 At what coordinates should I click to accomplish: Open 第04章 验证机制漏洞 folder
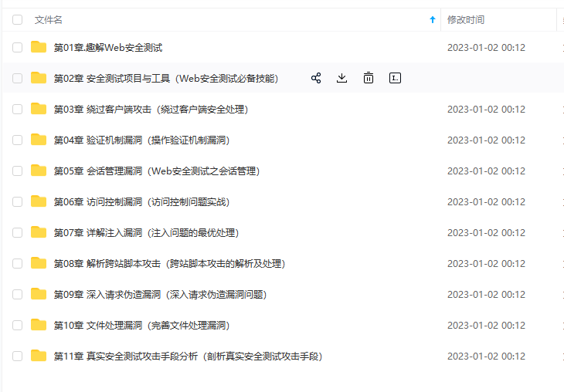[x=141, y=140]
